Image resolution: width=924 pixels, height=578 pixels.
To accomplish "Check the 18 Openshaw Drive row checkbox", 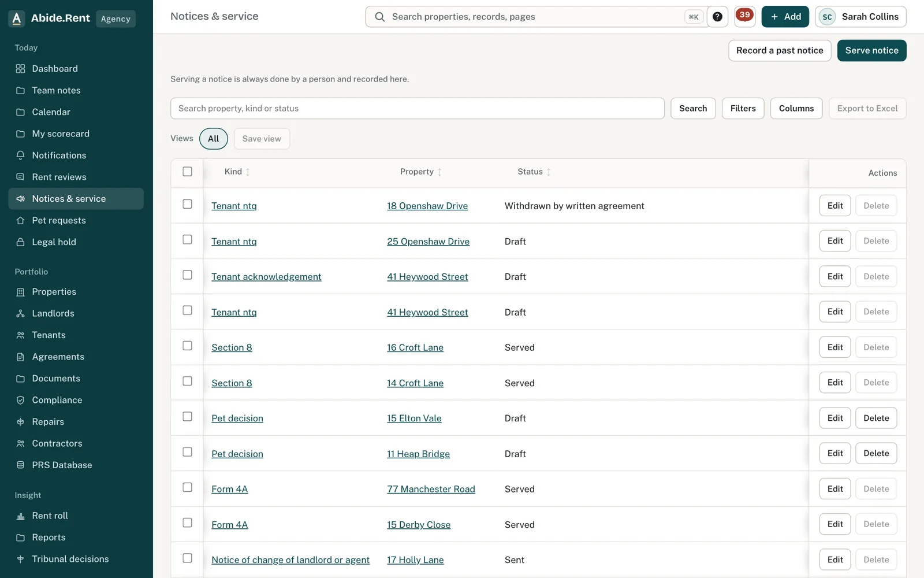I will pyautogui.click(x=187, y=204).
